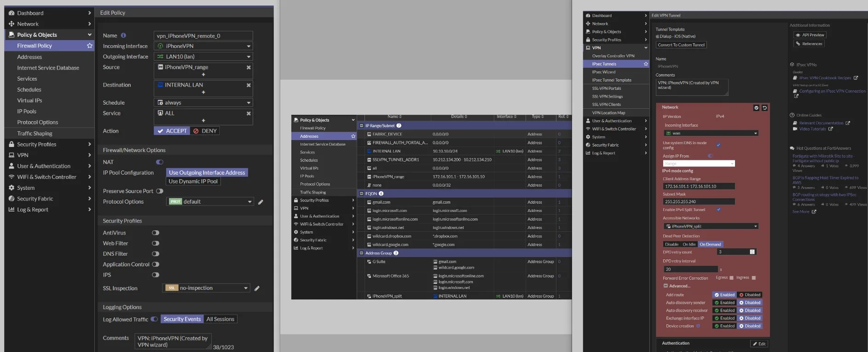Open SSL Inspection no-inspection dropdown
The image size is (868, 352).
click(x=206, y=288)
